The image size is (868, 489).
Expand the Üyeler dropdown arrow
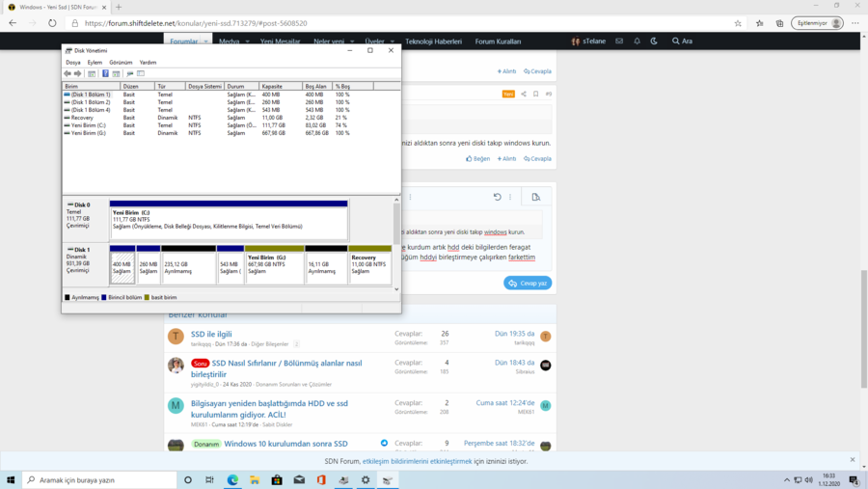tap(392, 41)
